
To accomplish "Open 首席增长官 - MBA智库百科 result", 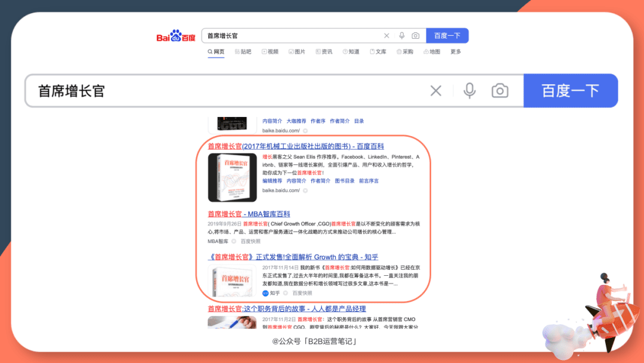I will (x=249, y=214).
